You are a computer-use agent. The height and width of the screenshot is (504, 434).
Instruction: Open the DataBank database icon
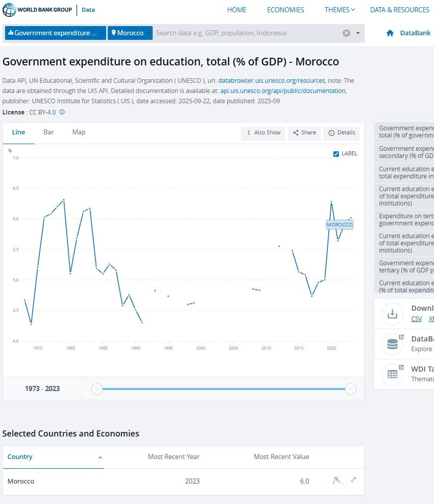(x=392, y=345)
